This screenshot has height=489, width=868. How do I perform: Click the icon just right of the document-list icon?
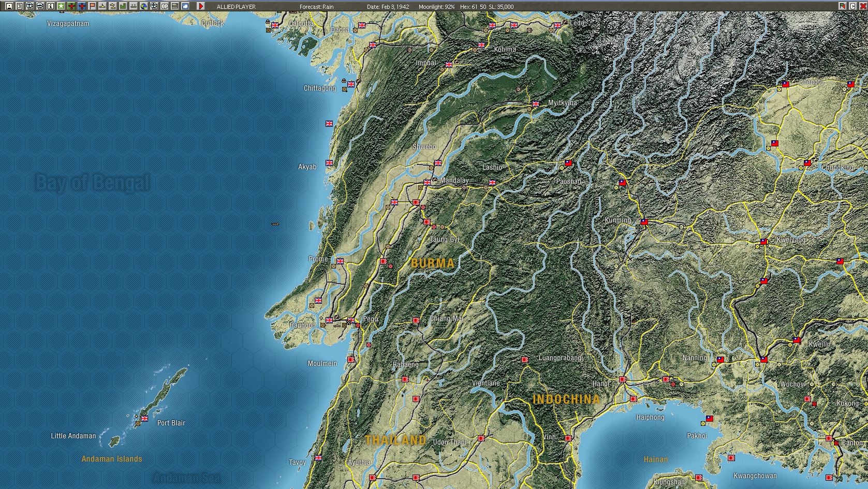coord(30,6)
